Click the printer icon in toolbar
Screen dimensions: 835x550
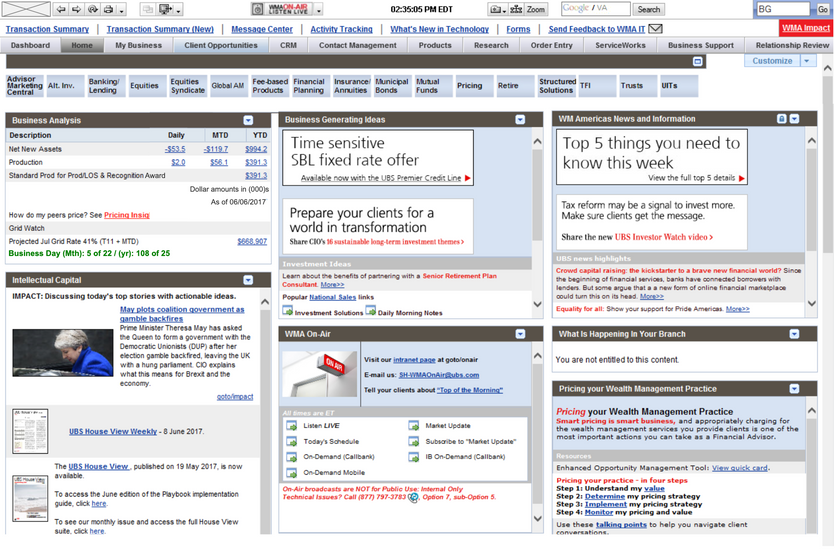[108, 9]
